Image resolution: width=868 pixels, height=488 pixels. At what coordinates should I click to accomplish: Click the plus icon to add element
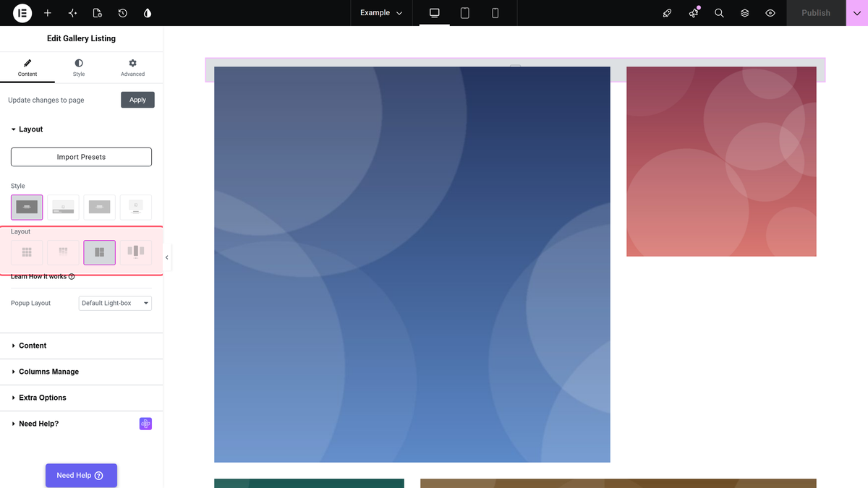48,13
